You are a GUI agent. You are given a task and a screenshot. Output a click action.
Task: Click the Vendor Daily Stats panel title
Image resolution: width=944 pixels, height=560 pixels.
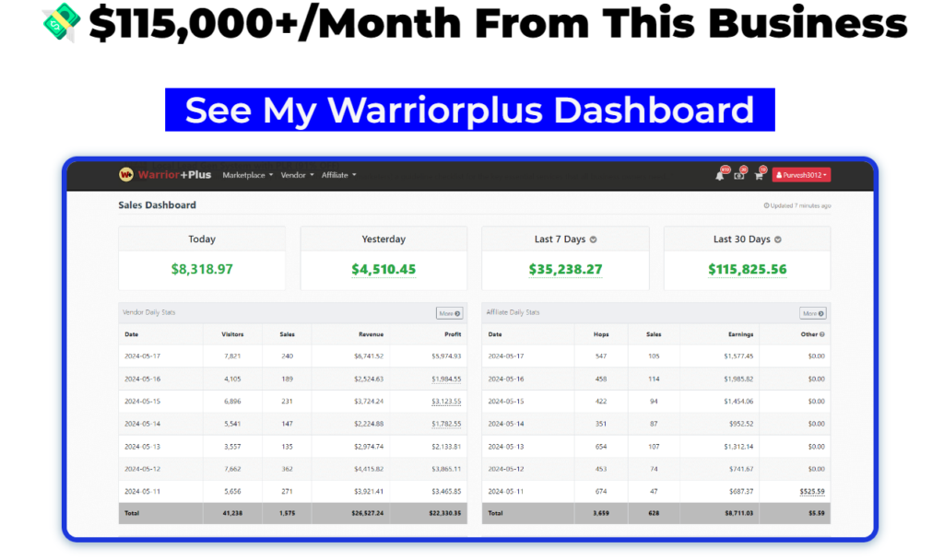[x=148, y=312]
